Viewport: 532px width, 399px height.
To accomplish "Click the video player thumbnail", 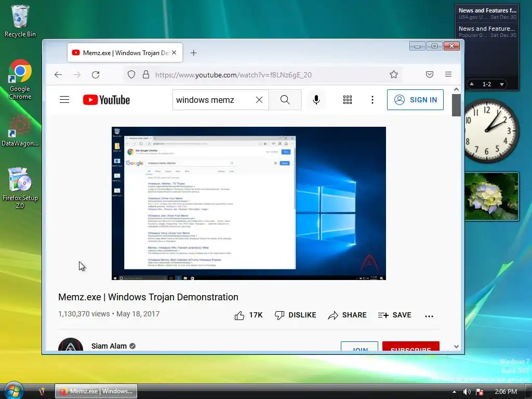I will click(x=249, y=203).
